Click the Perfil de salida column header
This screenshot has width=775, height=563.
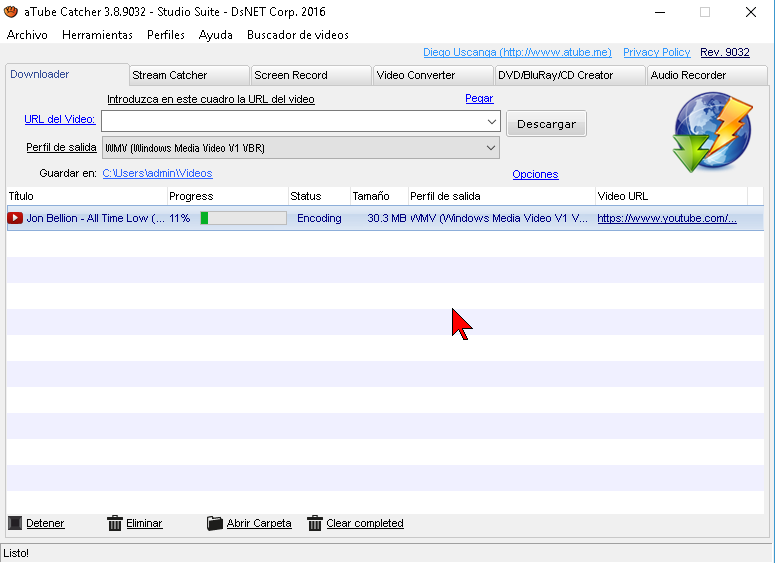pos(502,196)
